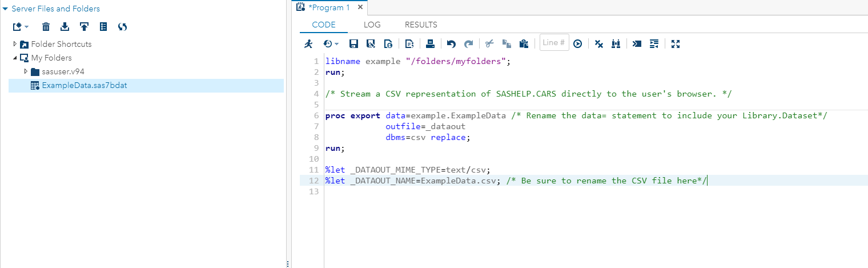Viewport: 868px width, 268px height.
Task: Expand the sasuser.v94 folder
Action: (x=26, y=71)
